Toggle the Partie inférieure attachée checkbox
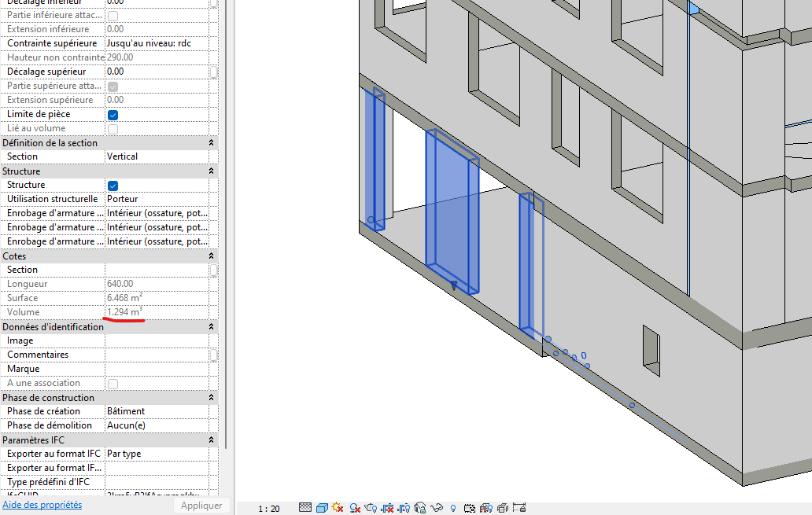Image resolution: width=812 pixels, height=515 pixels. tap(111, 14)
